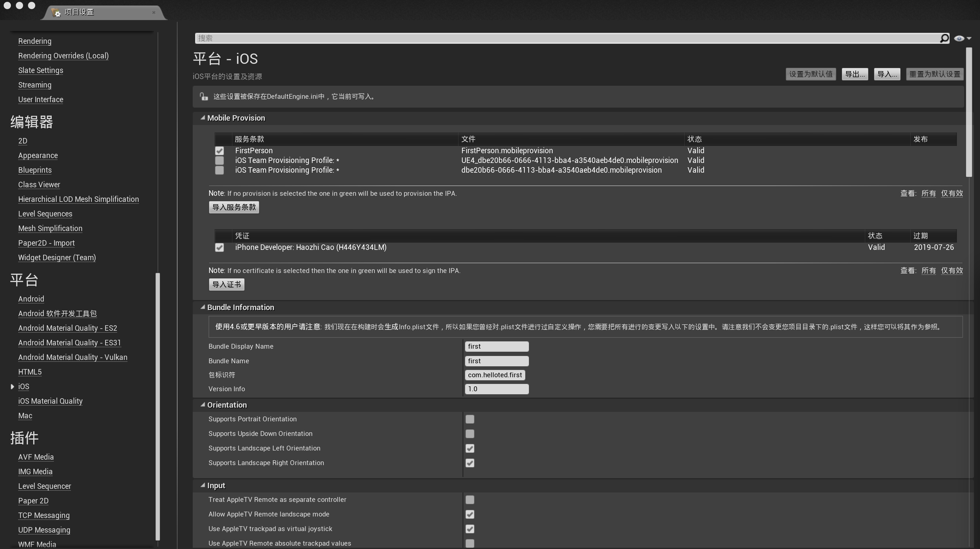Viewport: 980px width, 549px height.
Task: Click the lock icon beside DefaultEngine.ini notice
Action: pos(204,97)
